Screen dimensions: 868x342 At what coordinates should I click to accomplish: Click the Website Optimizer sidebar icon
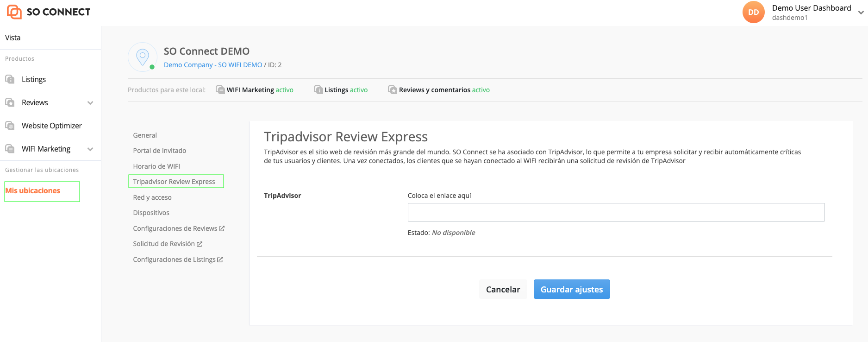pos(10,126)
